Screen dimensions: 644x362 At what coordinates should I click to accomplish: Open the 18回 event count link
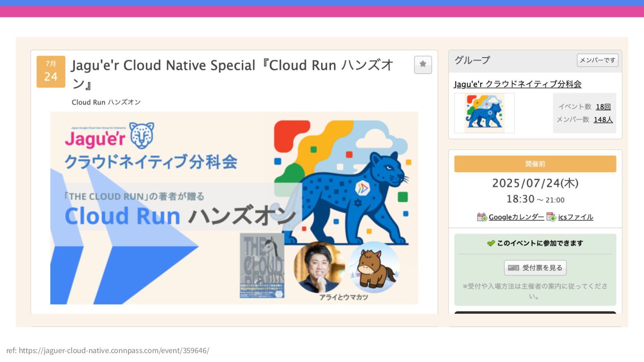[x=603, y=107]
